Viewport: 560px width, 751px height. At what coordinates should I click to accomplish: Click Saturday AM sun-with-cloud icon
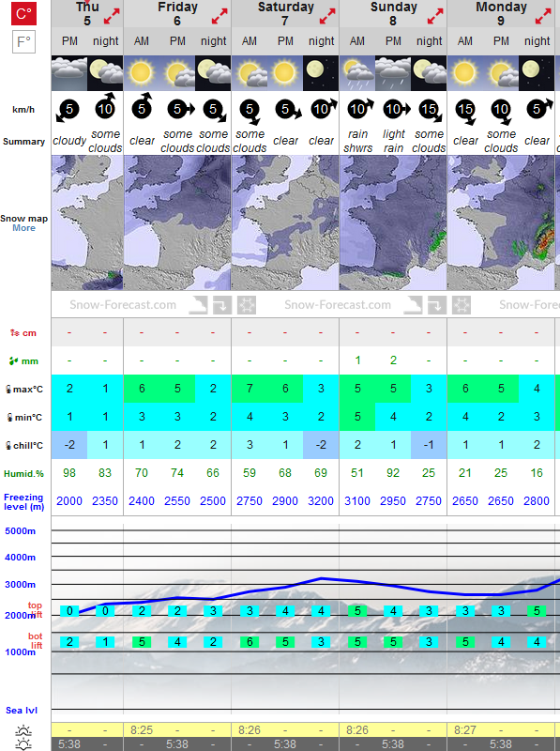point(250,73)
